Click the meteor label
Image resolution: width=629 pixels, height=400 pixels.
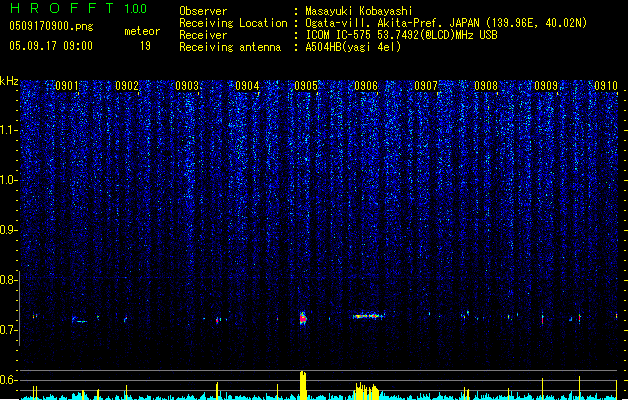pyautogui.click(x=142, y=31)
